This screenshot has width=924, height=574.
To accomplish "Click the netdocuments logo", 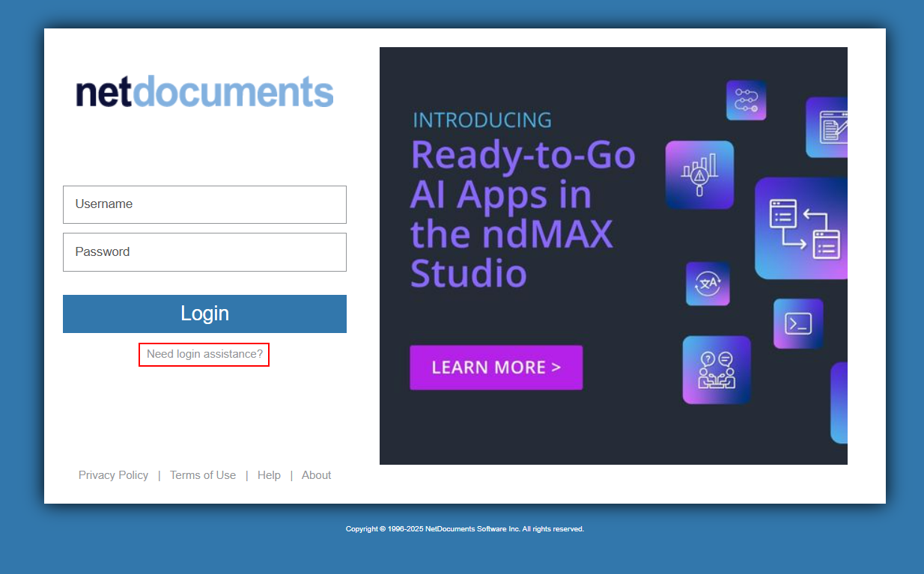I will point(204,92).
